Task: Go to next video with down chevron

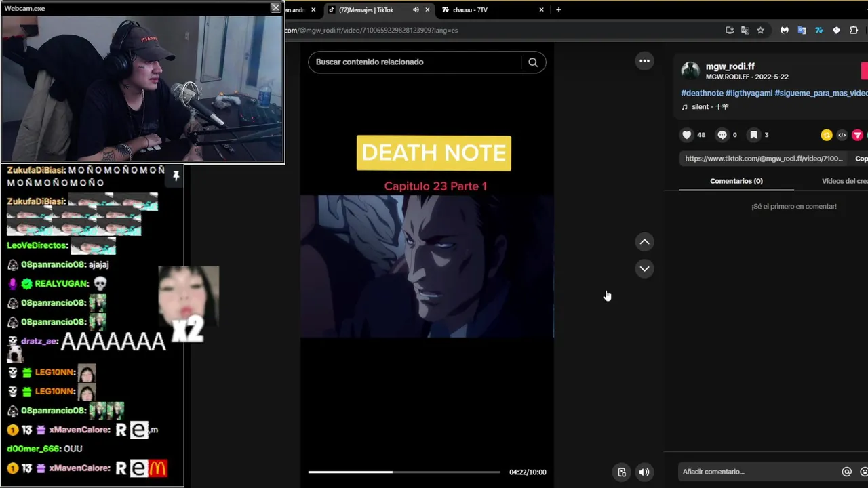Action: click(x=644, y=268)
